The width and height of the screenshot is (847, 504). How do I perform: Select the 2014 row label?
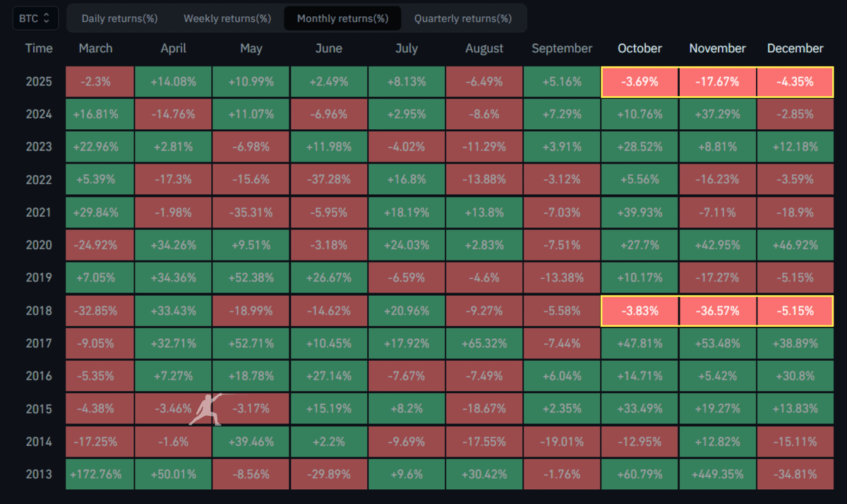[x=39, y=441]
